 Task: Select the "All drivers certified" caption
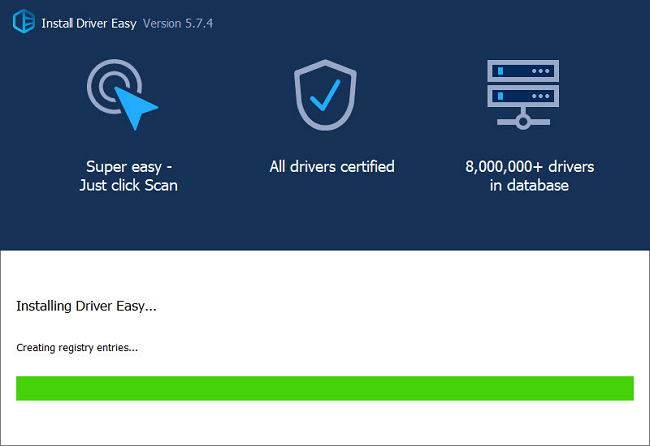(x=332, y=167)
